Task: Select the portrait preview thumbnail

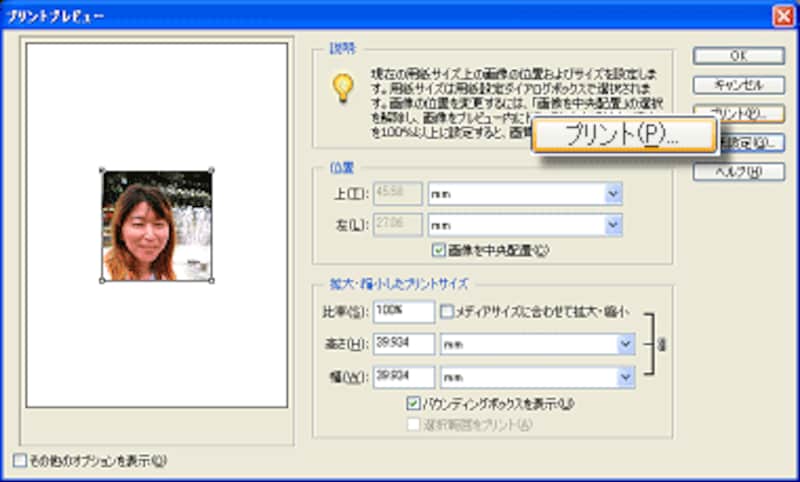Action: (x=157, y=226)
